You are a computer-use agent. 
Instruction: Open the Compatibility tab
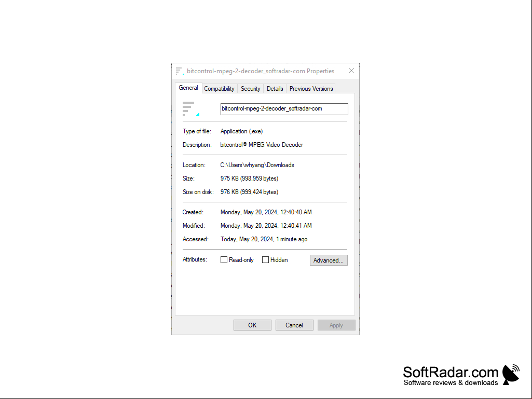click(x=219, y=89)
